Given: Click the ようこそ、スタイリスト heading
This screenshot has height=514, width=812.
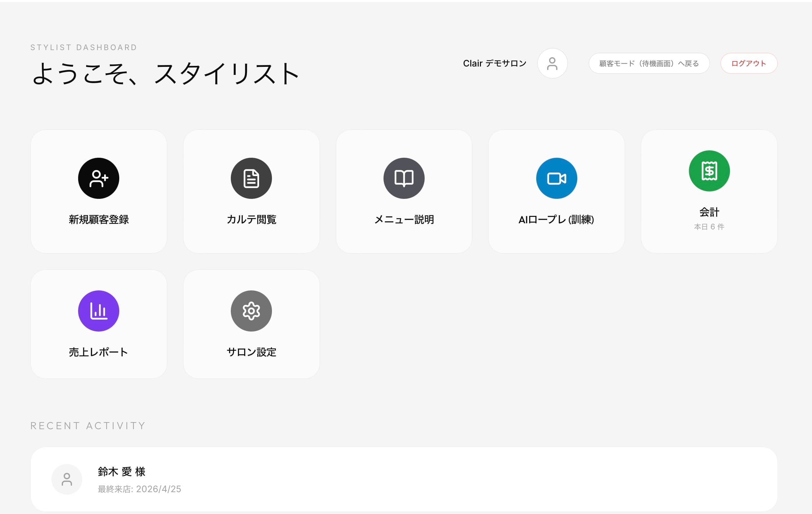Looking at the screenshot, I should (166, 74).
